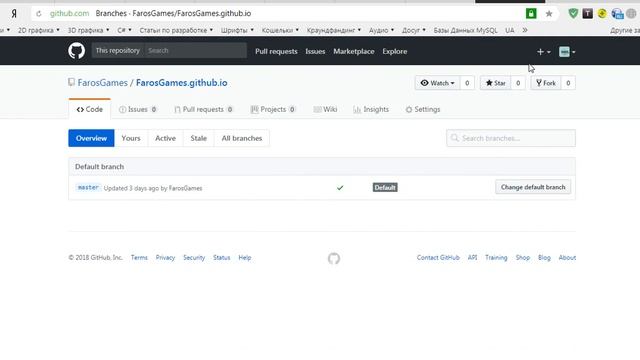Switch to the Code tab

[x=89, y=109]
